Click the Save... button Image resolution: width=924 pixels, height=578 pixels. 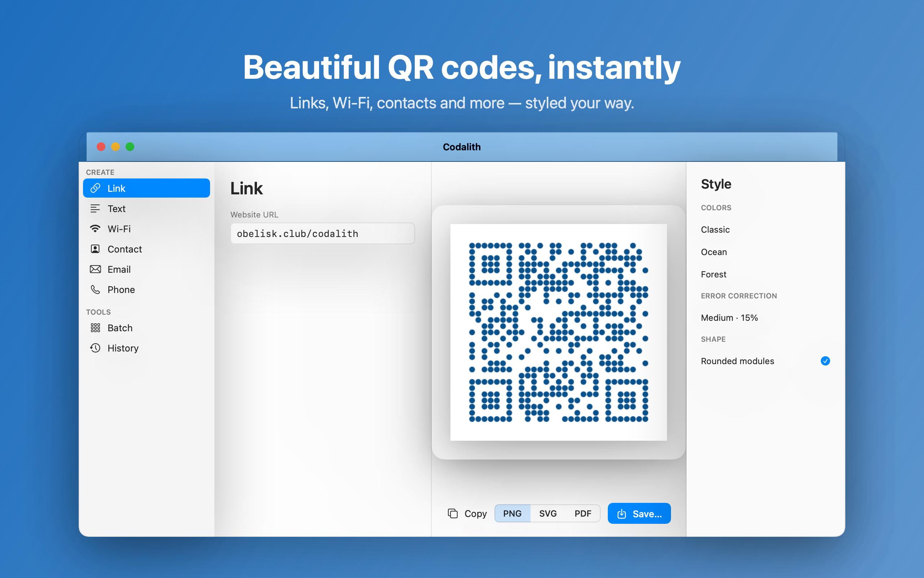tap(639, 513)
